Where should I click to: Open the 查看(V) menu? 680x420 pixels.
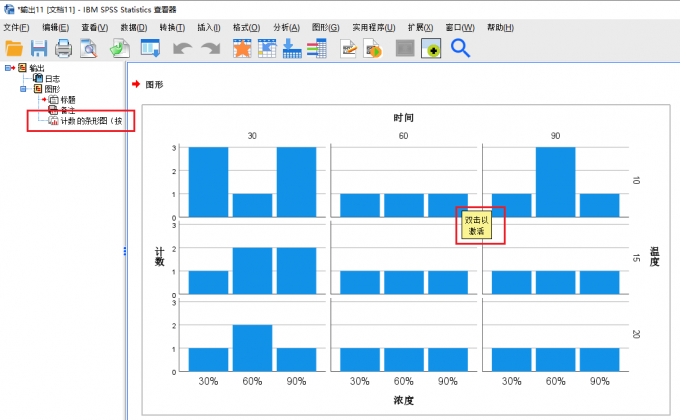click(x=95, y=28)
